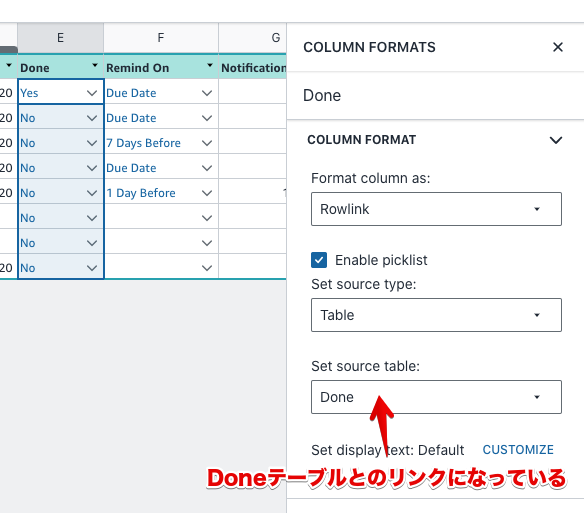Open Remind On column header filter arrow
This screenshot has width=584, height=513.
coord(210,66)
